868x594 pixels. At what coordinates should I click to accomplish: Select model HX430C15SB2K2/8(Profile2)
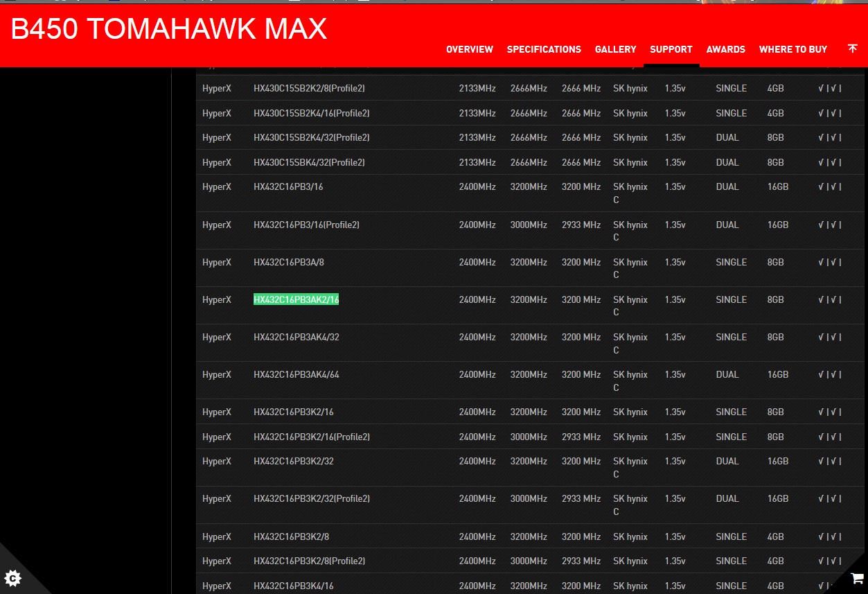coord(309,88)
